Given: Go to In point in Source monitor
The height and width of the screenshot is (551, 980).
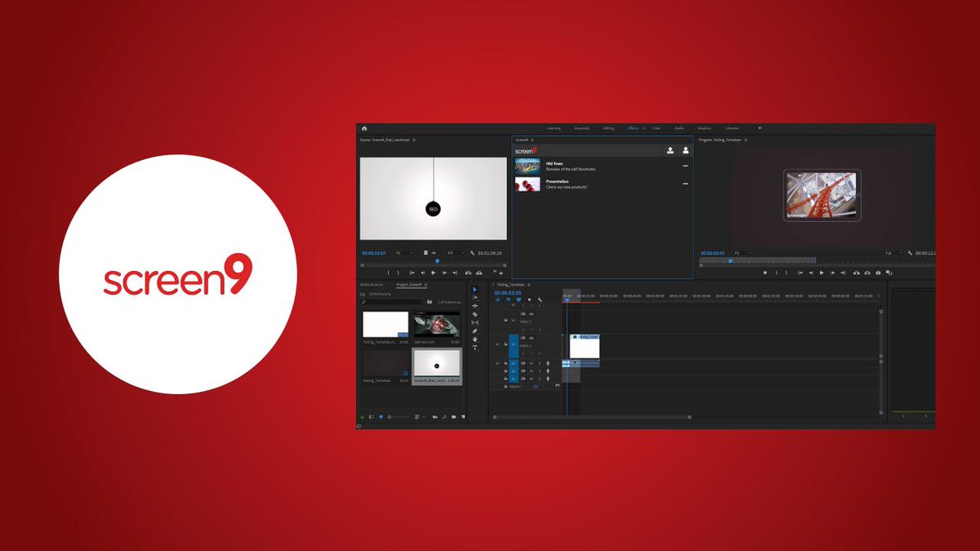Looking at the screenshot, I should (x=412, y=273).
